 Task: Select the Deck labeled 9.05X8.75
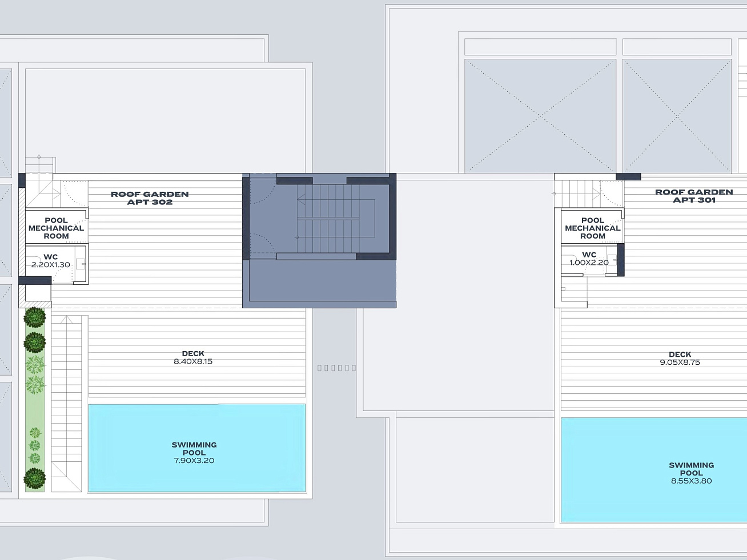(x=680, y=358)
